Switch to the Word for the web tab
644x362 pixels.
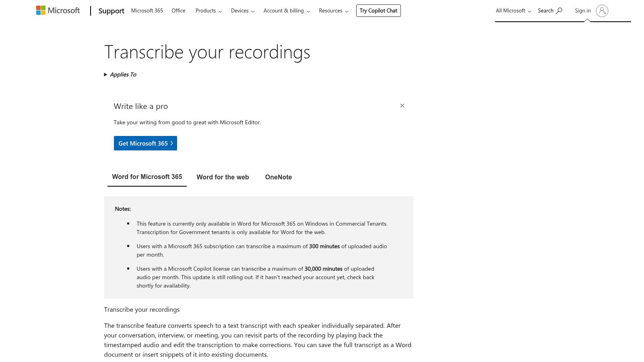coord(223,177)
